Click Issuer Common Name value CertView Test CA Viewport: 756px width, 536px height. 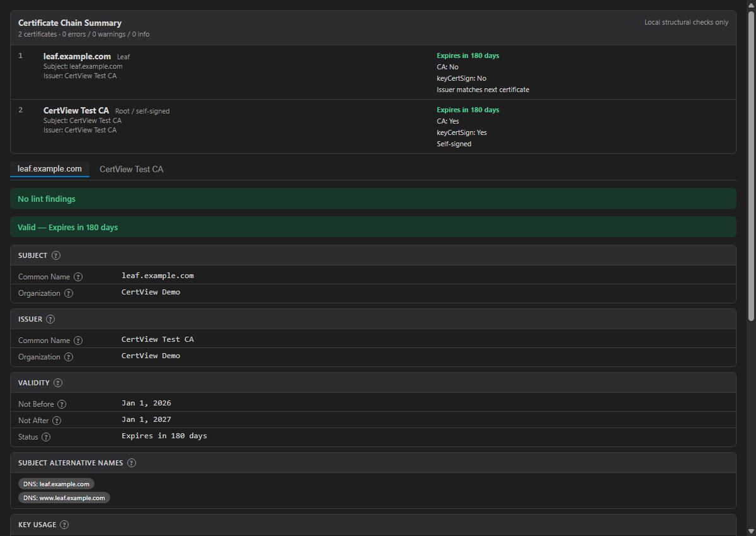[x=157, y=339]
